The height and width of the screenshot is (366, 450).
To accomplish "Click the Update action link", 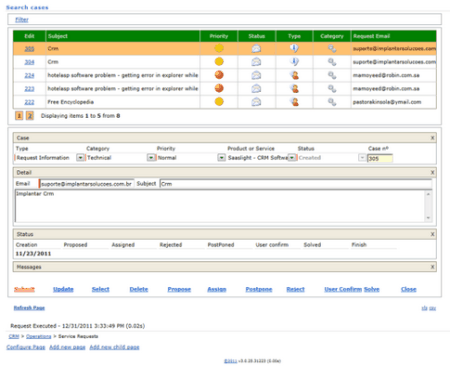I will click(63, 289).
